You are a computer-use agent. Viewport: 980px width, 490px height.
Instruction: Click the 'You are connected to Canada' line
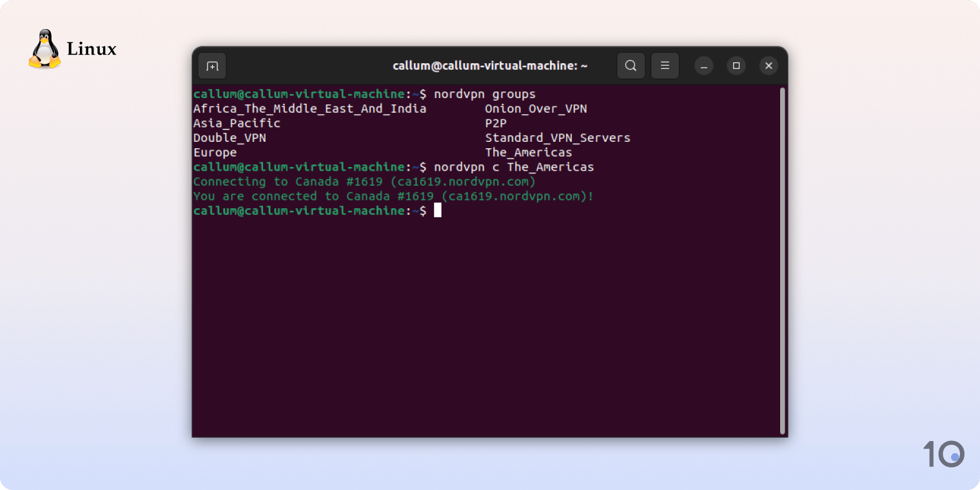(x=393, y=196)
